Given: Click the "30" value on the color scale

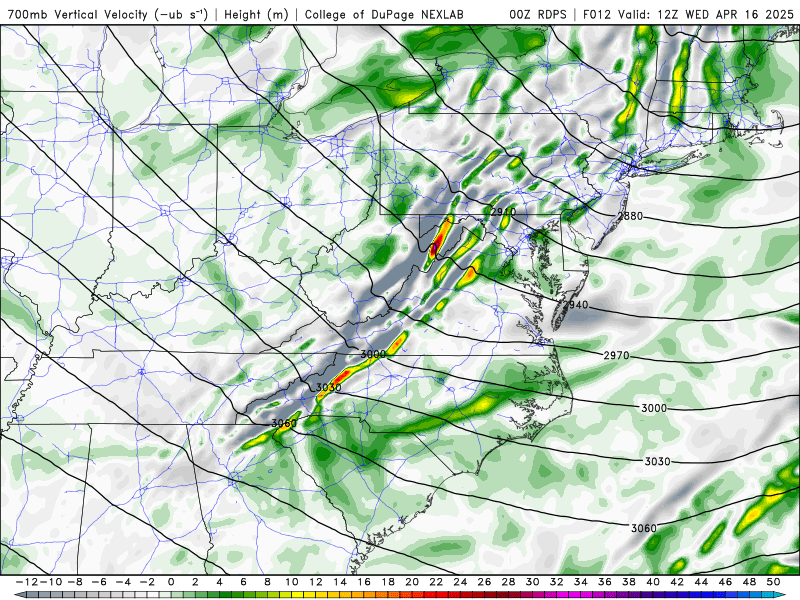Looking at the screenshot, I should click(533, 582).
